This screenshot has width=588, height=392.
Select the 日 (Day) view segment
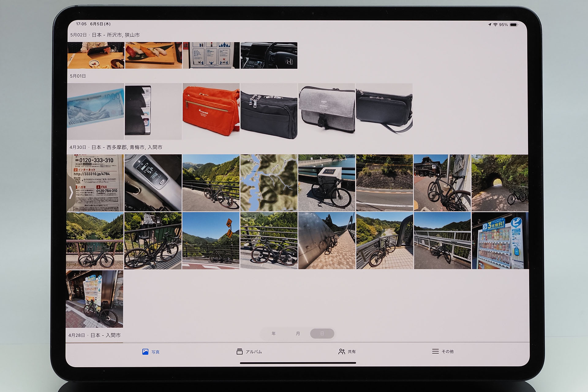click(x=322, y=334)
